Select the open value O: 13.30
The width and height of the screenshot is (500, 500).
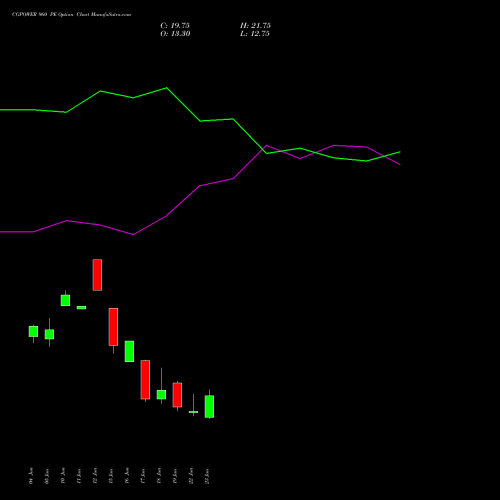click(x=175, y=34)
